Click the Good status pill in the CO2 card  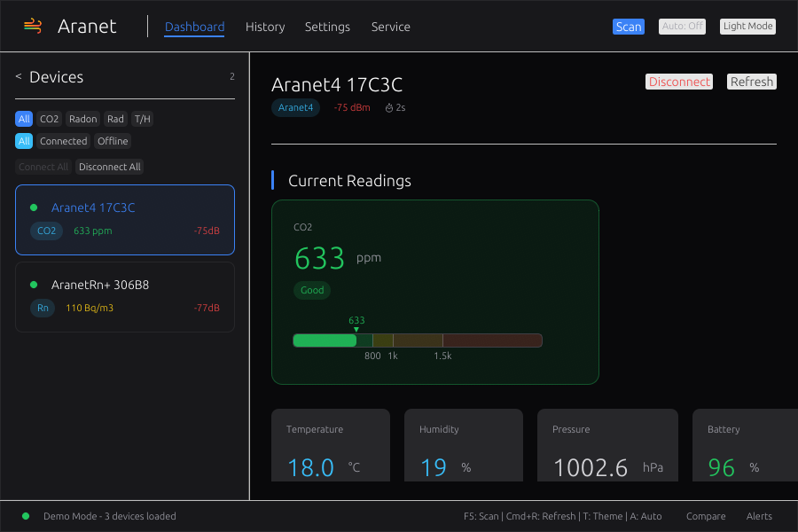click(312, 290)
